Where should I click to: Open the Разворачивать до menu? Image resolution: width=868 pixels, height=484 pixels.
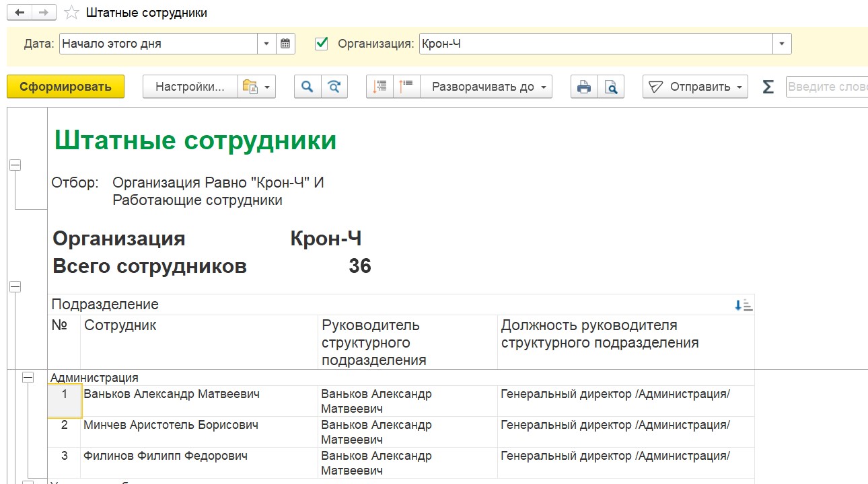tap(486, 87)
